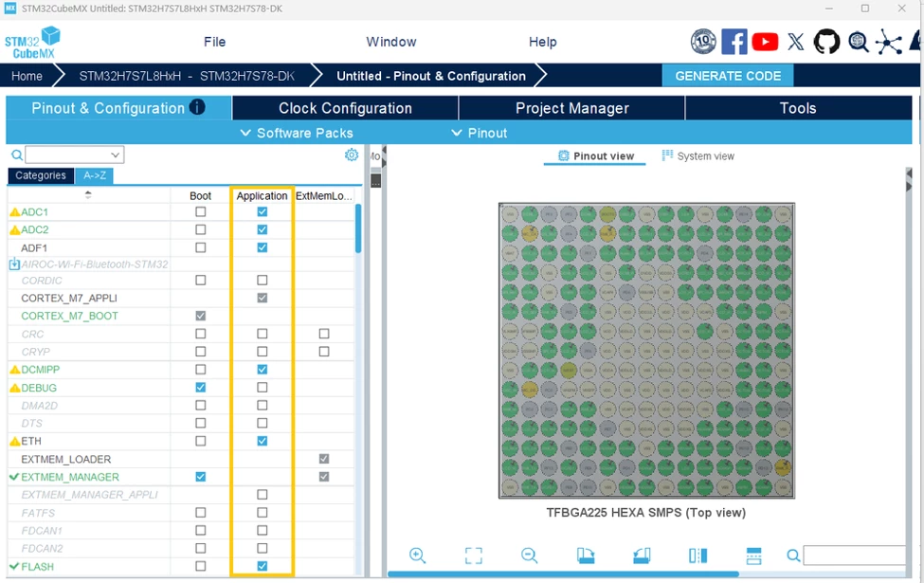Click the STM32CubeMX logo

[32, 43]
